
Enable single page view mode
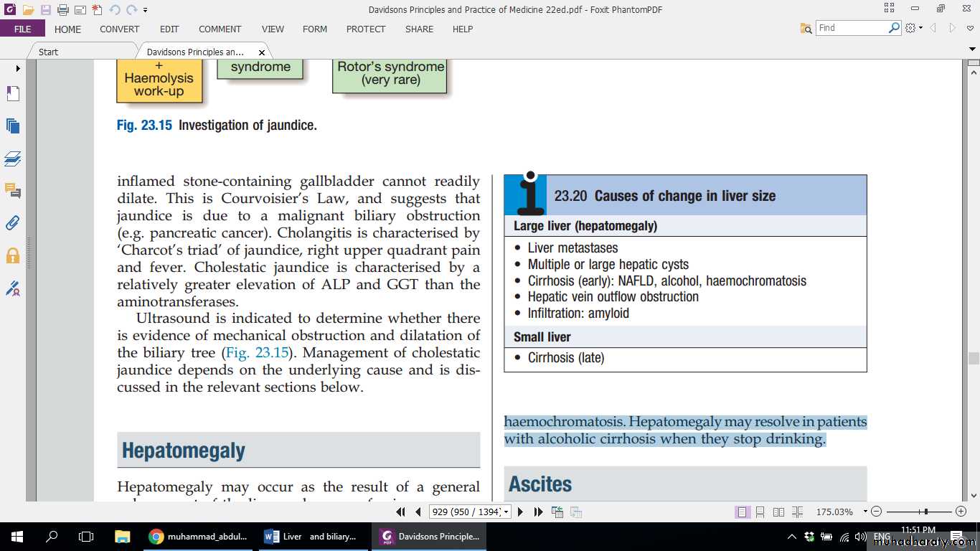742,512
